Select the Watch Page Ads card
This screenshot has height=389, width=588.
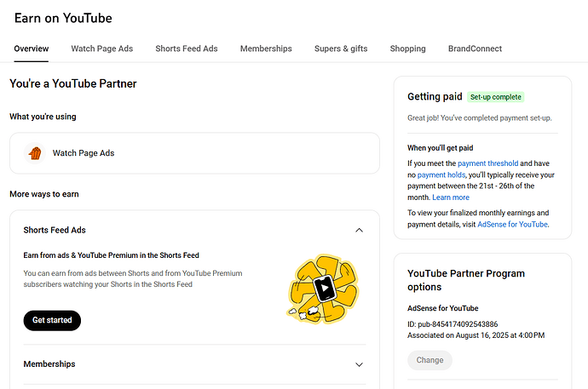(194, 153)
